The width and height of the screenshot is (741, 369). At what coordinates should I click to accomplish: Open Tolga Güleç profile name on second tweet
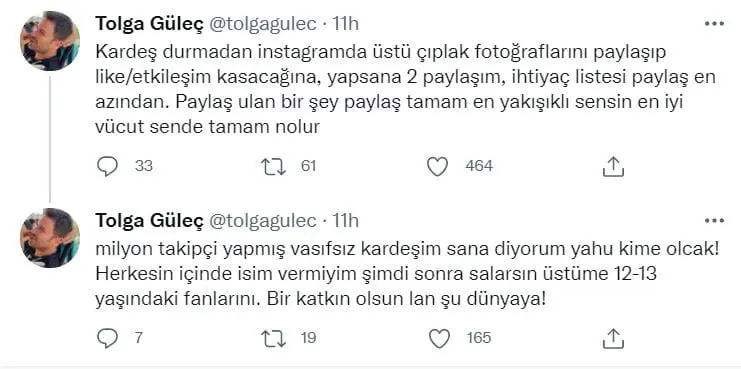(x=149, y=221)
